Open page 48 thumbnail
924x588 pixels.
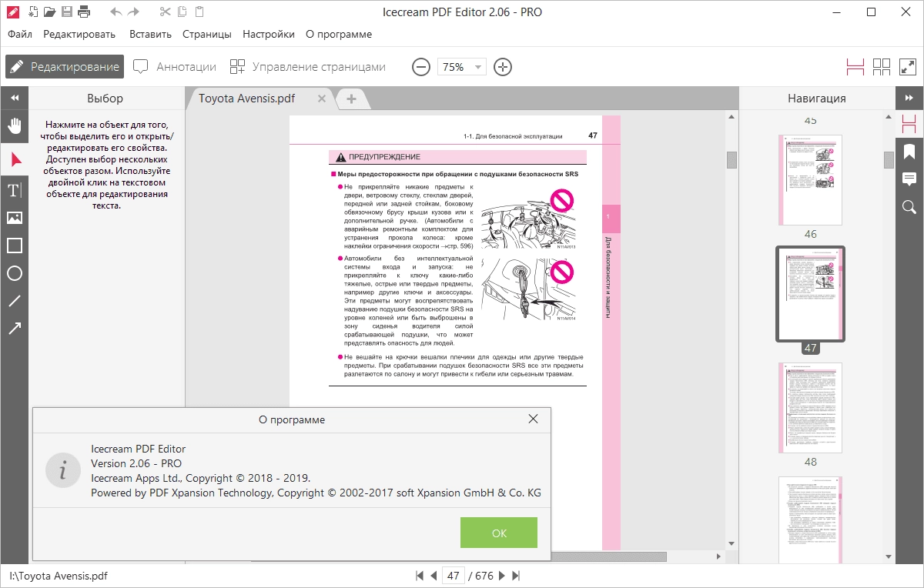pos(810,407)
